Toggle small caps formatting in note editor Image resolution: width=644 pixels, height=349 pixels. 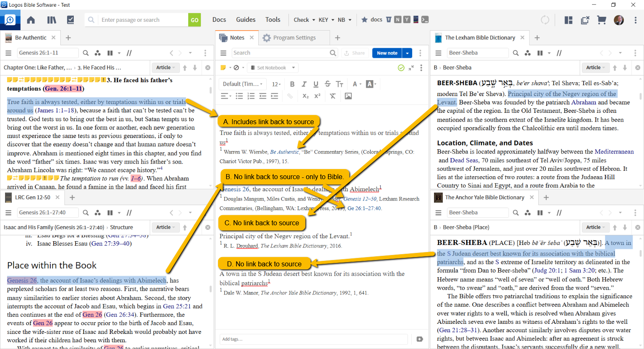340,84
